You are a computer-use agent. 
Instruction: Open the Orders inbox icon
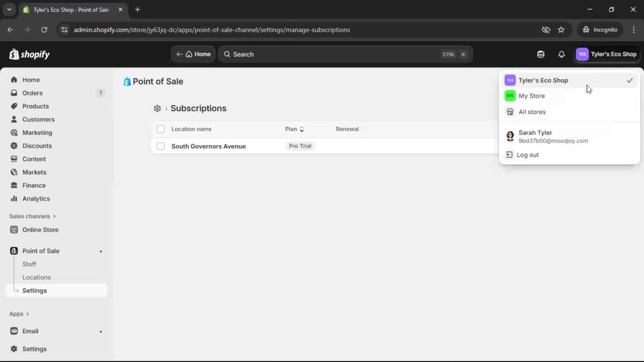coord(14,93)
